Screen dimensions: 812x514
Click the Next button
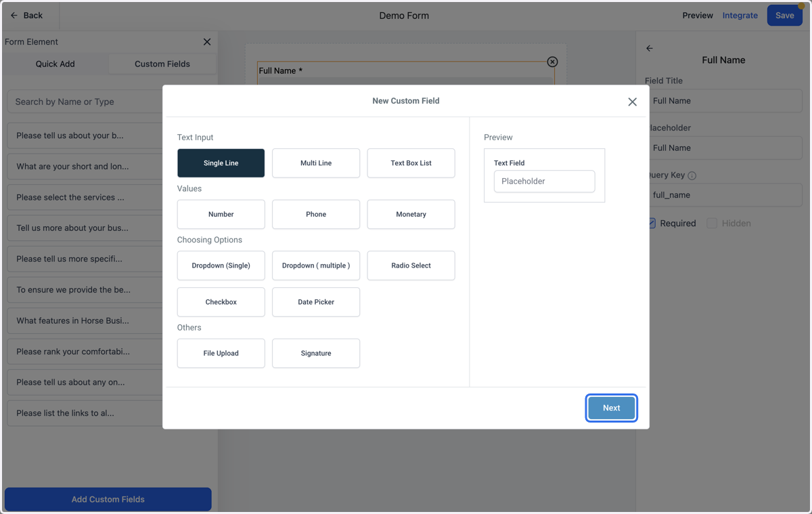pos(612,408)
